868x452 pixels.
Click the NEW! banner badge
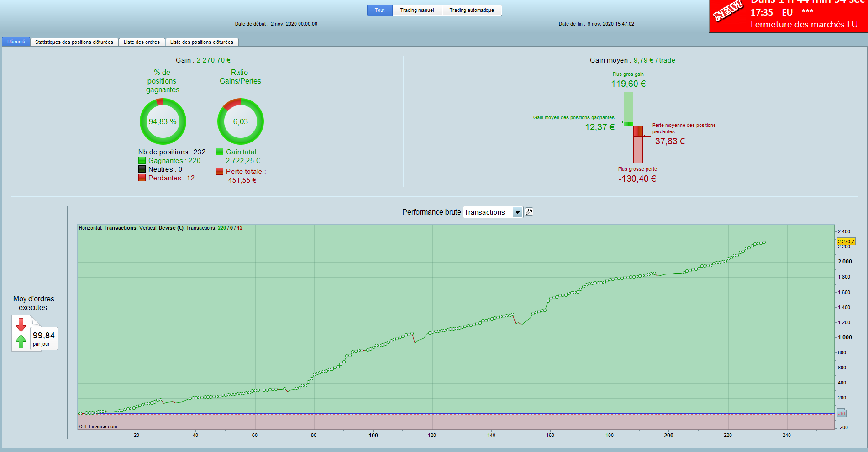tap(728, 10)
